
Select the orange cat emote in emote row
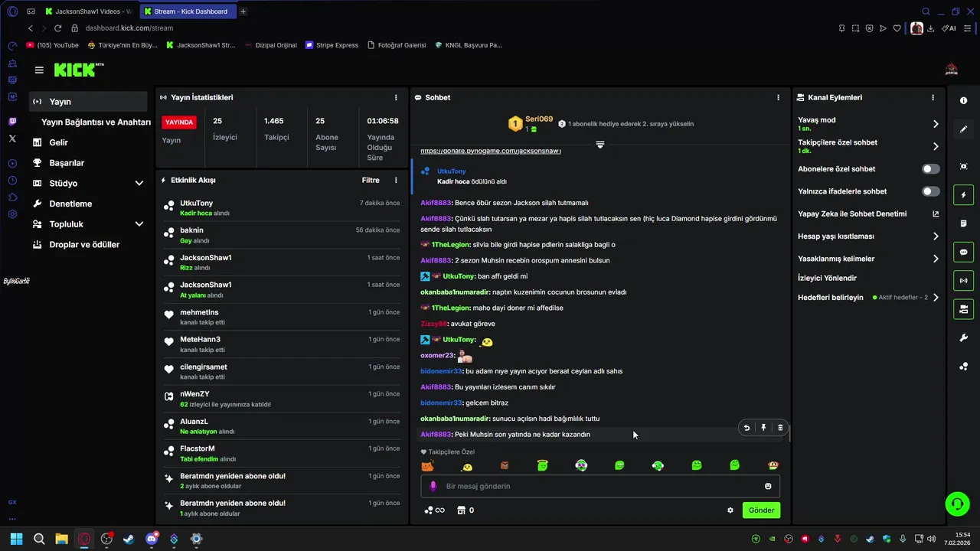point(427,465)
